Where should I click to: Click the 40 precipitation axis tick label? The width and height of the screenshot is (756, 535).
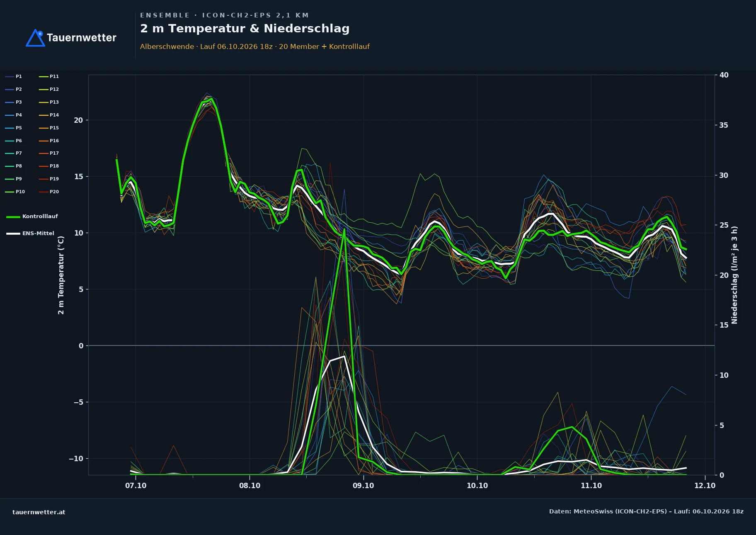pyautogui.click(x=724, y=75)
